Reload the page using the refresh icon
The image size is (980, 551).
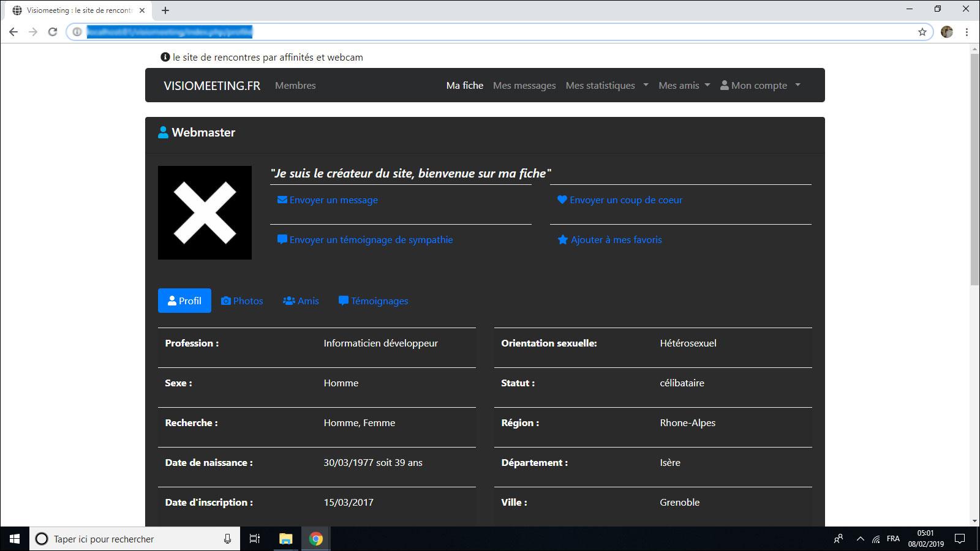53,32
